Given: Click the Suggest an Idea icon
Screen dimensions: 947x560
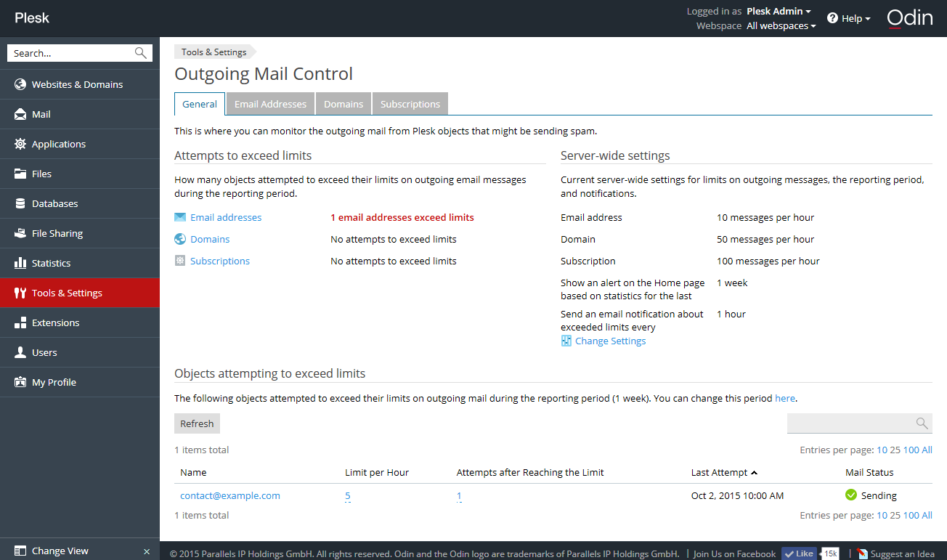Looking at the screenshot, I should [x=863, y=553].
